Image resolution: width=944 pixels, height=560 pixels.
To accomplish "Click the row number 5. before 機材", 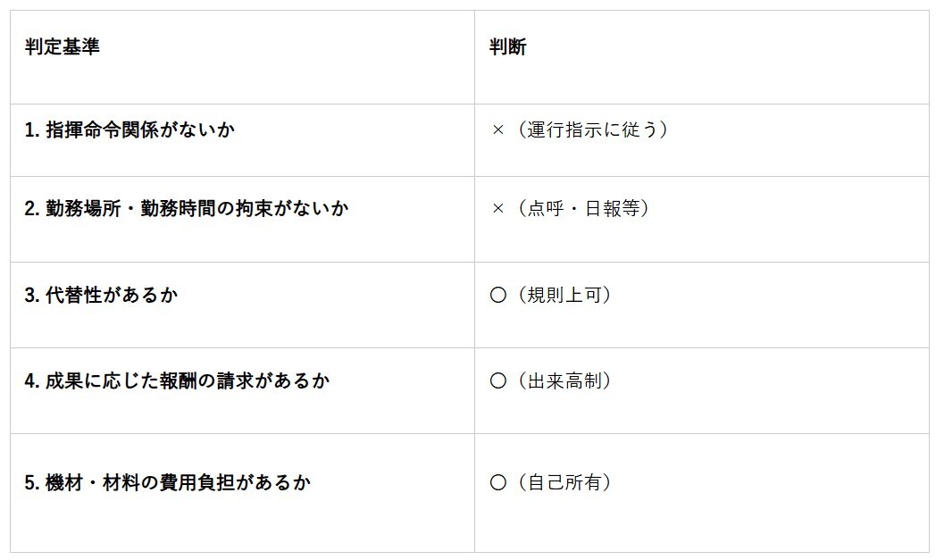I will pos(31,482).
